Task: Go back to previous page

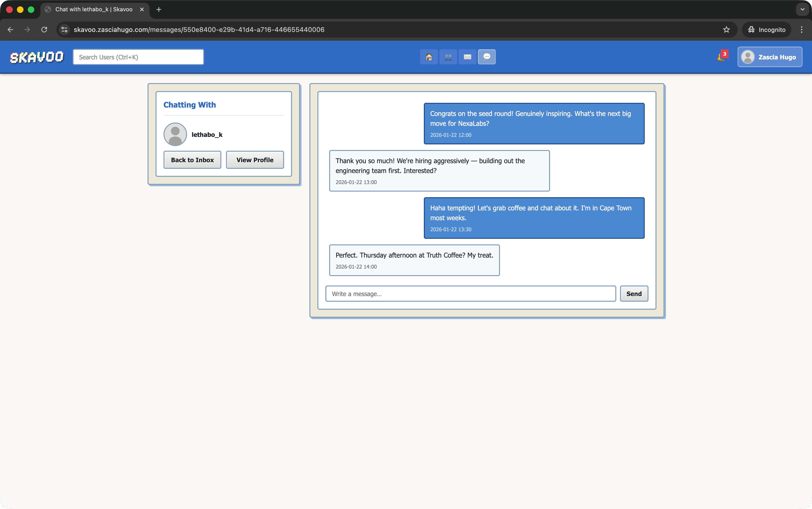Action: pos(10,30)
